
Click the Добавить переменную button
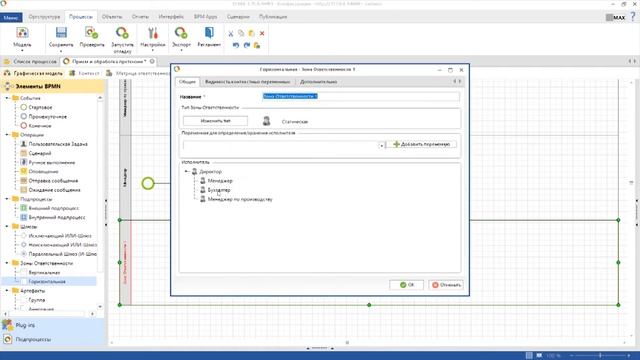(421, 144)
